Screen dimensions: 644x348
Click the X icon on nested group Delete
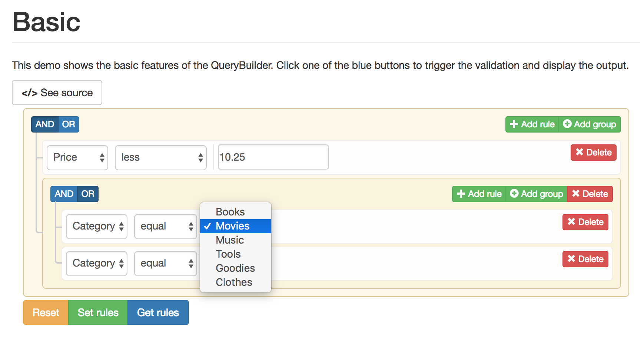[x=576, y=194]
